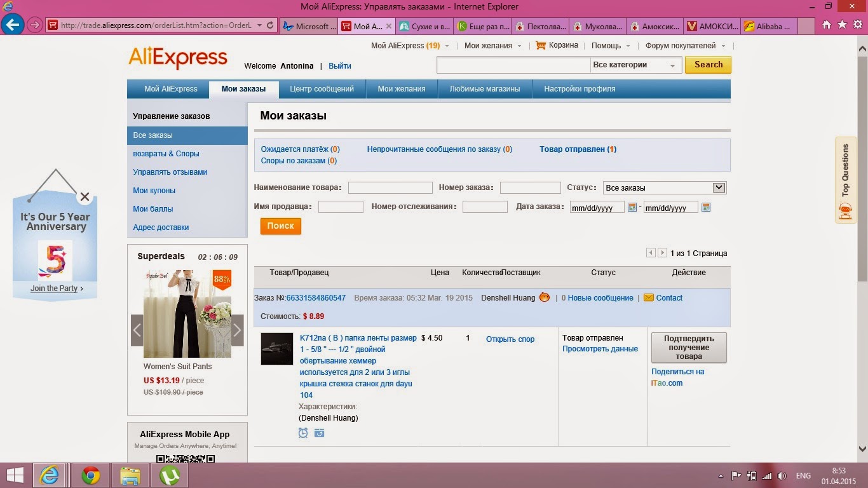This screenshot has width=868, height=488.
Task: Select Мои заказы nav tab
Action: pos(243,89)
